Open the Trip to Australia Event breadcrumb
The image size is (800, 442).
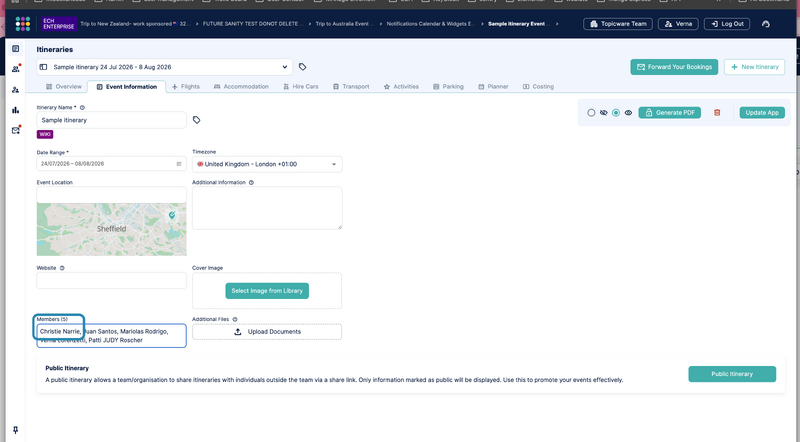click(x=344, y=24)
